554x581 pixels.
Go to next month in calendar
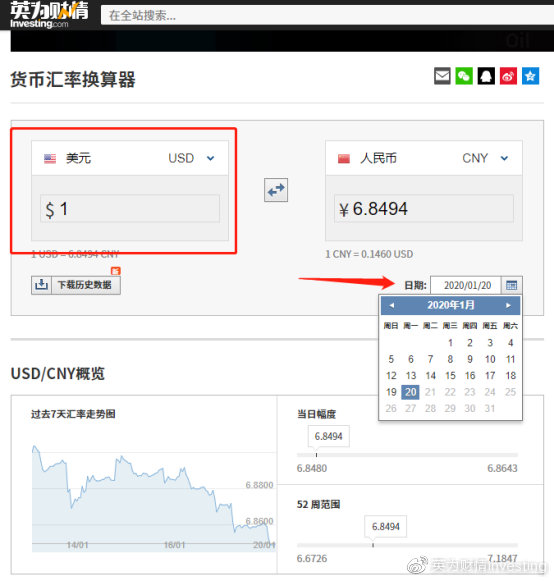pyautogui.click(x=508, y=305)
